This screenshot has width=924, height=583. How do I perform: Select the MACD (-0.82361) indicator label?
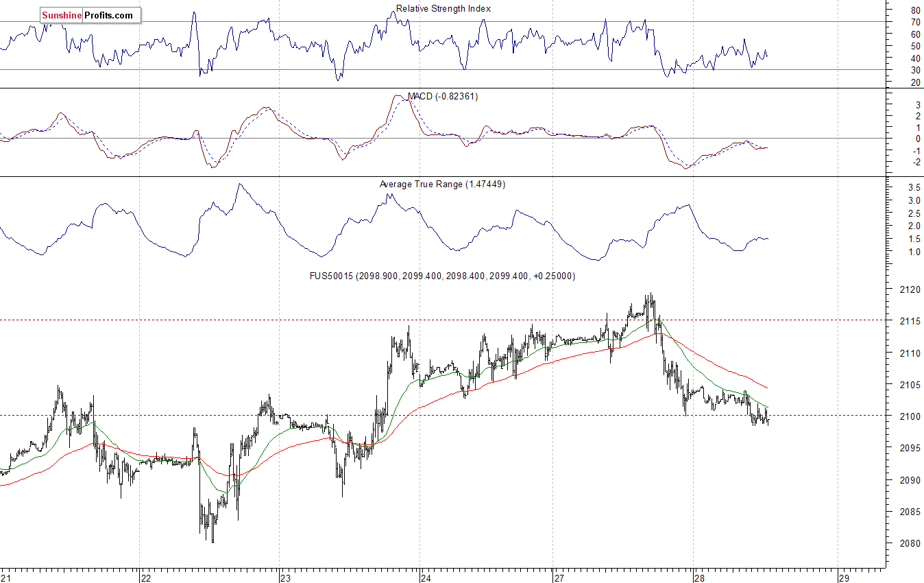443,97
